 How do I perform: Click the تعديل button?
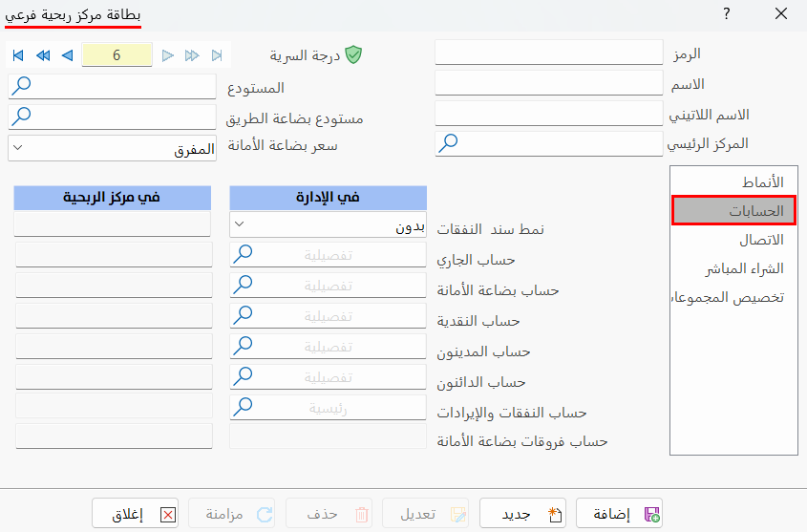(x=426, y=513)
